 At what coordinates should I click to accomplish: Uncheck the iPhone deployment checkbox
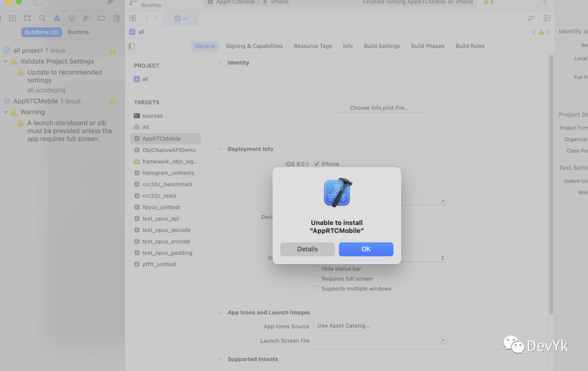[316, 164]
